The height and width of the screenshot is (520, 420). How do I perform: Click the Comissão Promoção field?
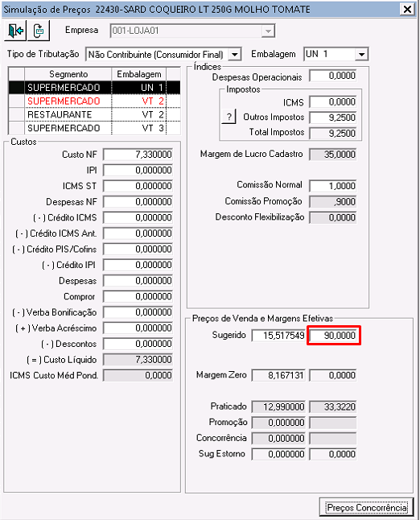point(333,202)
